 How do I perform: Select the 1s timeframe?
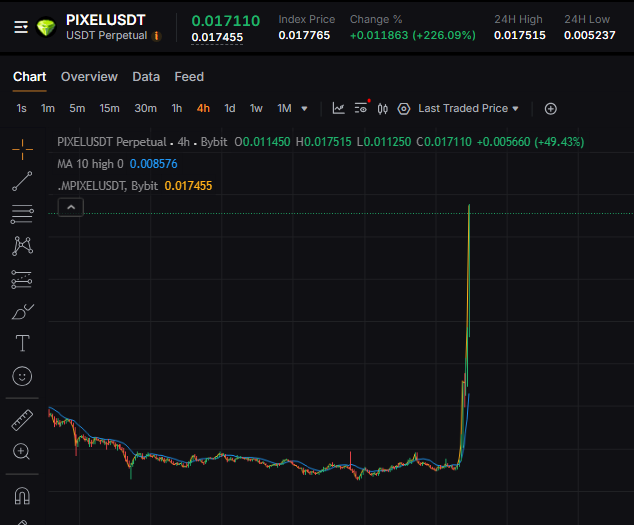tap(21, 108)
